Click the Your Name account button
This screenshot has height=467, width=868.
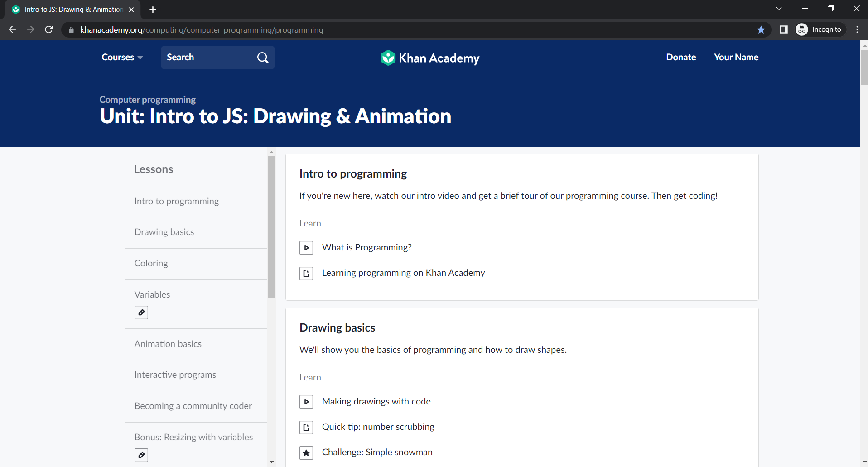[736, 58]
